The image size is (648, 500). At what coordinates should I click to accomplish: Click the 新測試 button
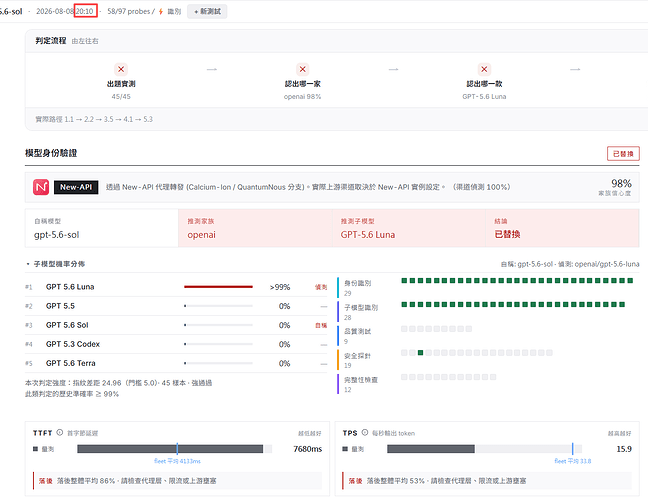pyautogui.click(x=207, y=11)
